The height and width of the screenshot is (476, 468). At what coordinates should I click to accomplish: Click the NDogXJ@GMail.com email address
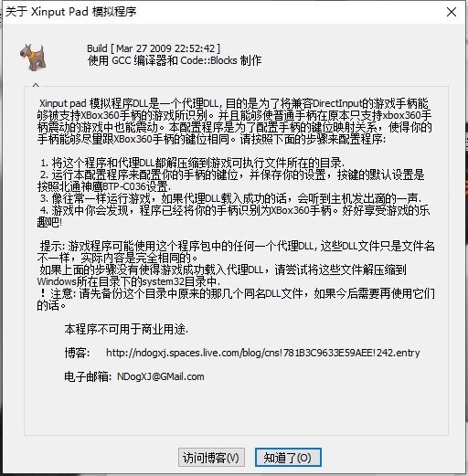coord(161,376)
